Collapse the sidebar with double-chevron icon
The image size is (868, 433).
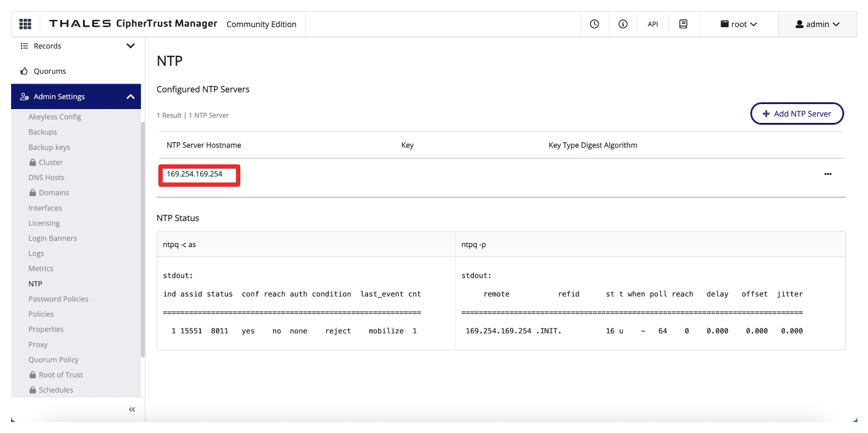132,410
